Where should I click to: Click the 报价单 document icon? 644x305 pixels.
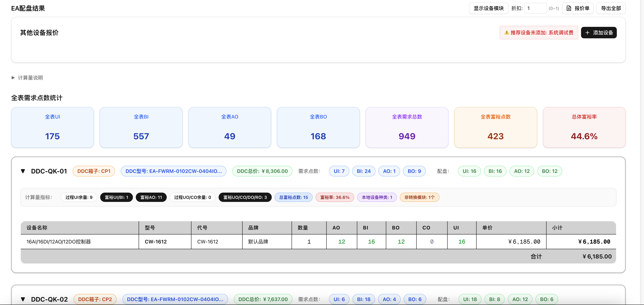pos(569,8)
